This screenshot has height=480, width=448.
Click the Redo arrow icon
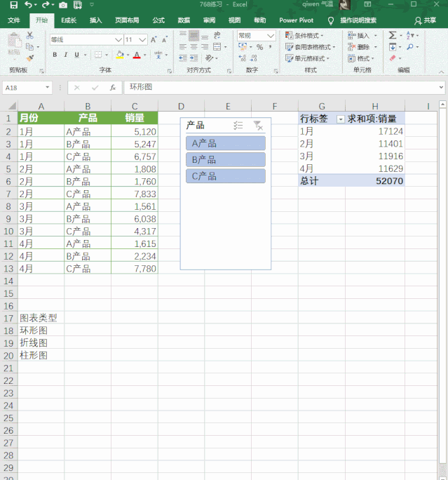(x=46, y=5)
